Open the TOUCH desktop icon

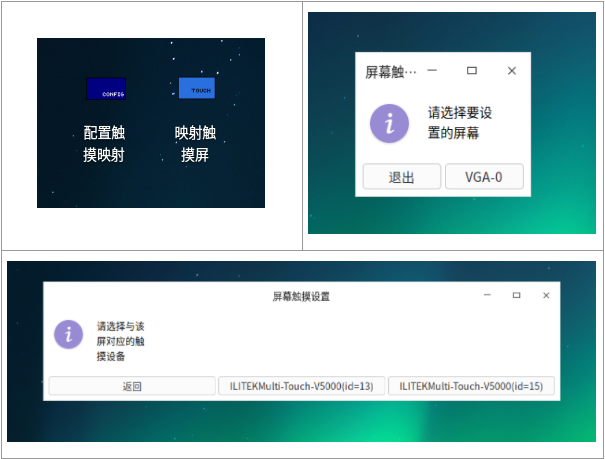pos(197,88)
